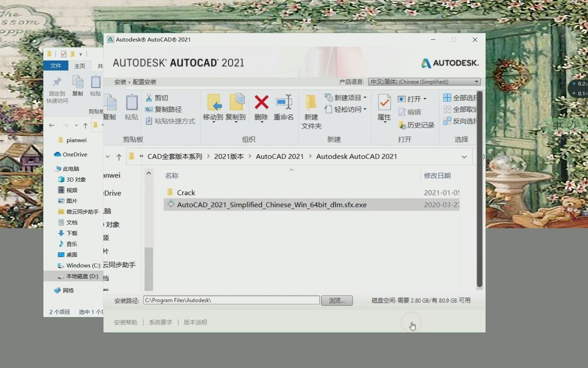Open Release Notes (版本说明) link
The width and height of the screenshot is (588, 368).
point(195,322)
